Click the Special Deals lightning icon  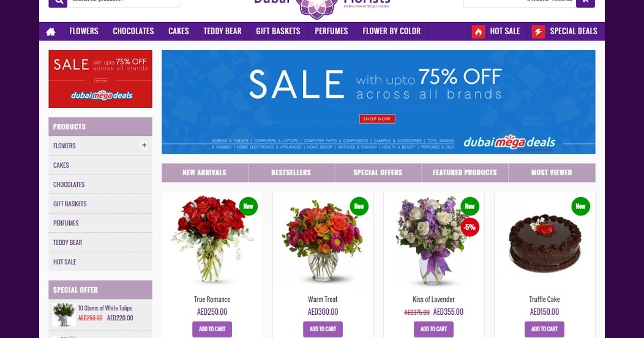point(539,32)
